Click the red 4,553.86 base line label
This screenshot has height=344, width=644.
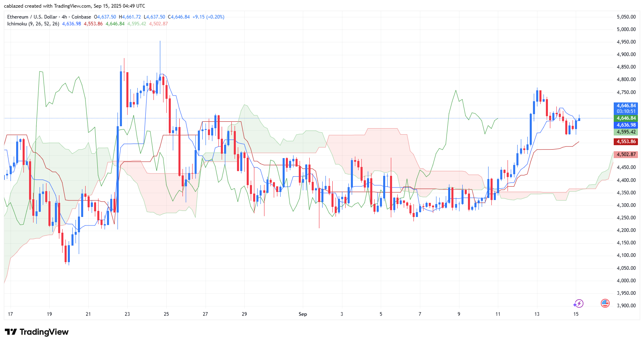[x=625, y=142]
